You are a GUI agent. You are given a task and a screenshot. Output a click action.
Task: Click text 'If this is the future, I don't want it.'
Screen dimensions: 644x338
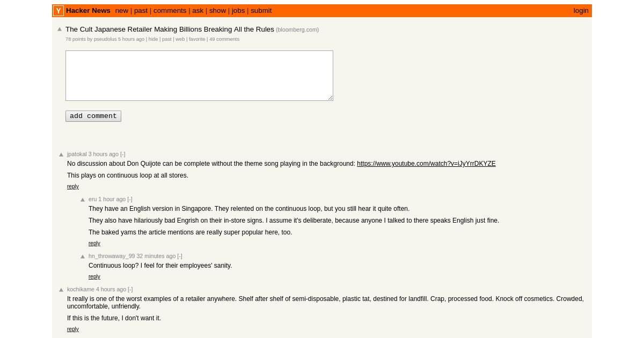coord(114,318)
